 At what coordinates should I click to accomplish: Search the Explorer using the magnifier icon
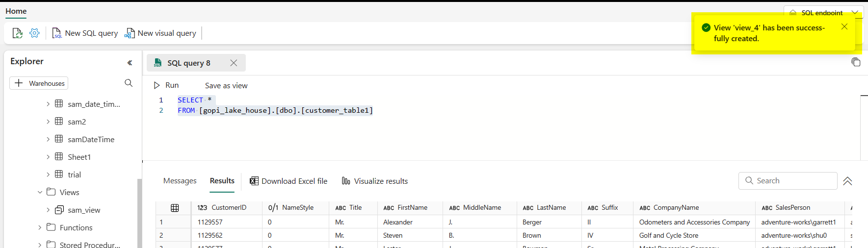click(x=129, y=83)
